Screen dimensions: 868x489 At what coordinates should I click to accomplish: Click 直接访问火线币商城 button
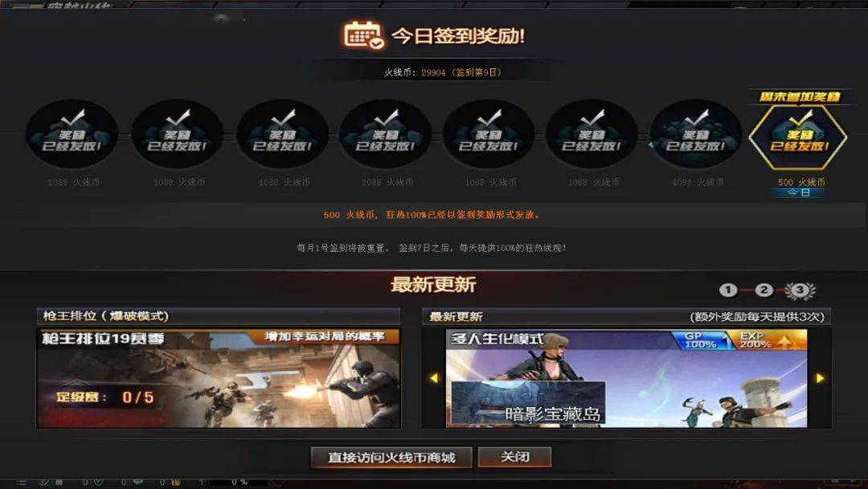point(391,458)
